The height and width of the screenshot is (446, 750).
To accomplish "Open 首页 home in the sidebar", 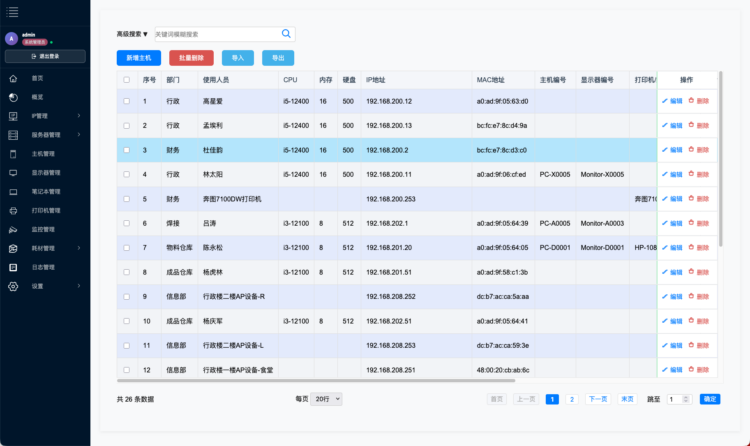I will pos(37,78).
